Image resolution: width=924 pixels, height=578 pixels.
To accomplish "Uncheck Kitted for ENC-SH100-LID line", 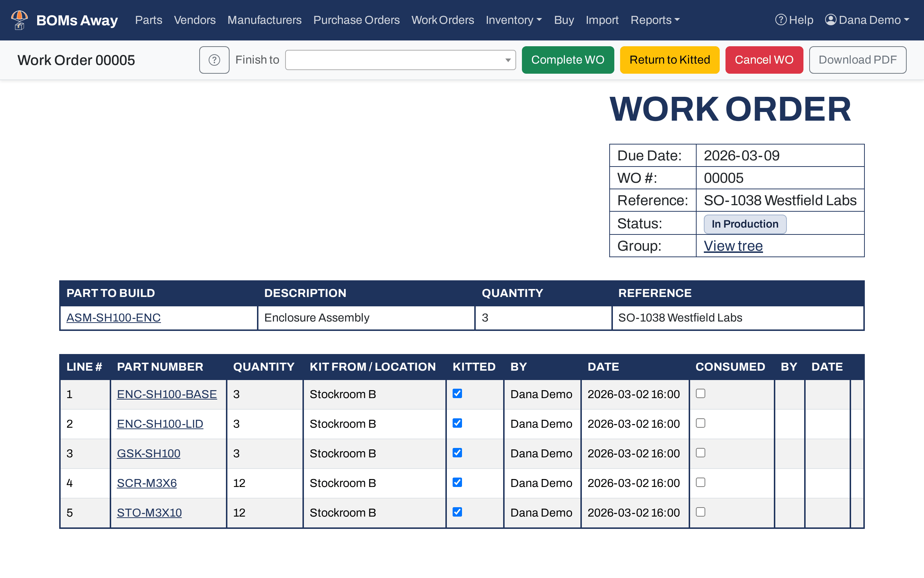I will click(457, 423).
